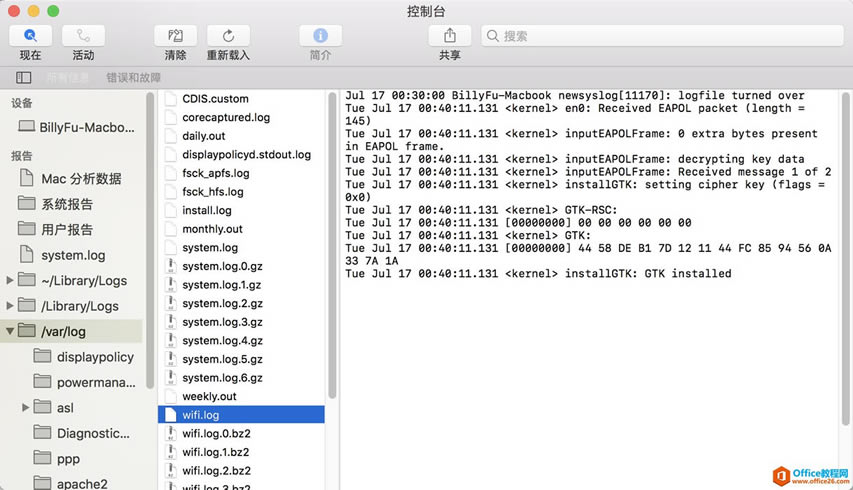Click the 共享 (Share) toolbar icon

coord(450,36)
